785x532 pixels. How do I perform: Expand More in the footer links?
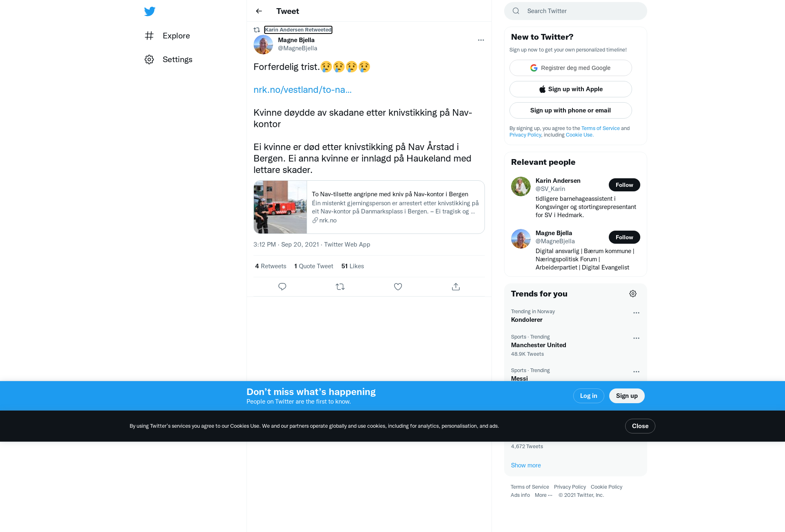pyautogui.click(x=543, y=495)
